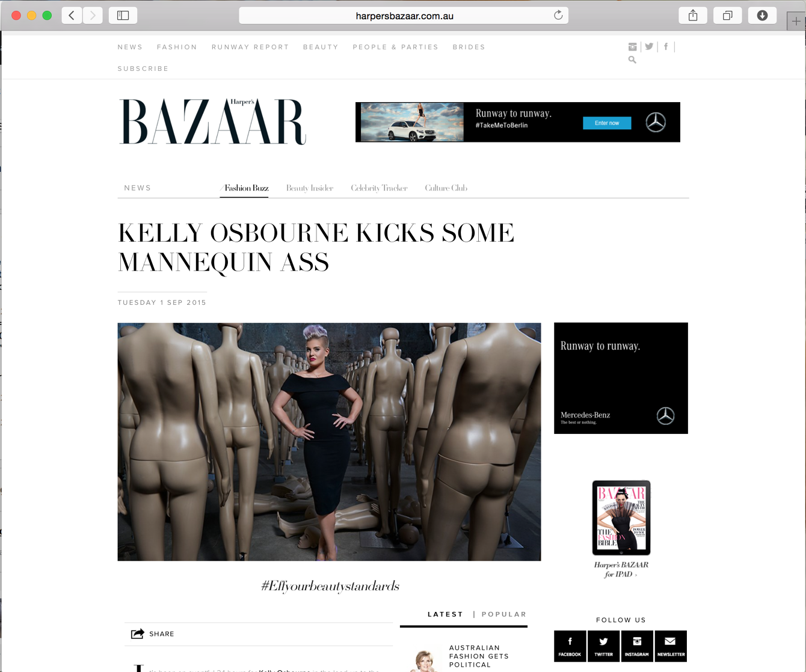Go to the BEAUTY section in navigation
This screenshot has width=806, height=672.
(321, 47)
